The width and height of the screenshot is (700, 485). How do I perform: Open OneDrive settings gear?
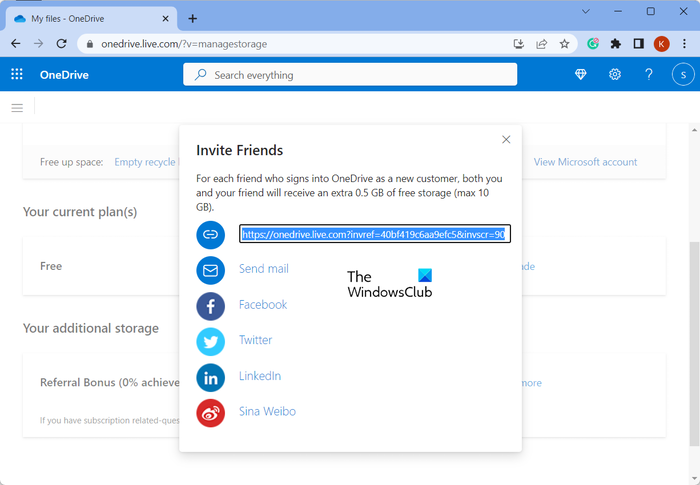pyautogui.click(x=615, y=74)
